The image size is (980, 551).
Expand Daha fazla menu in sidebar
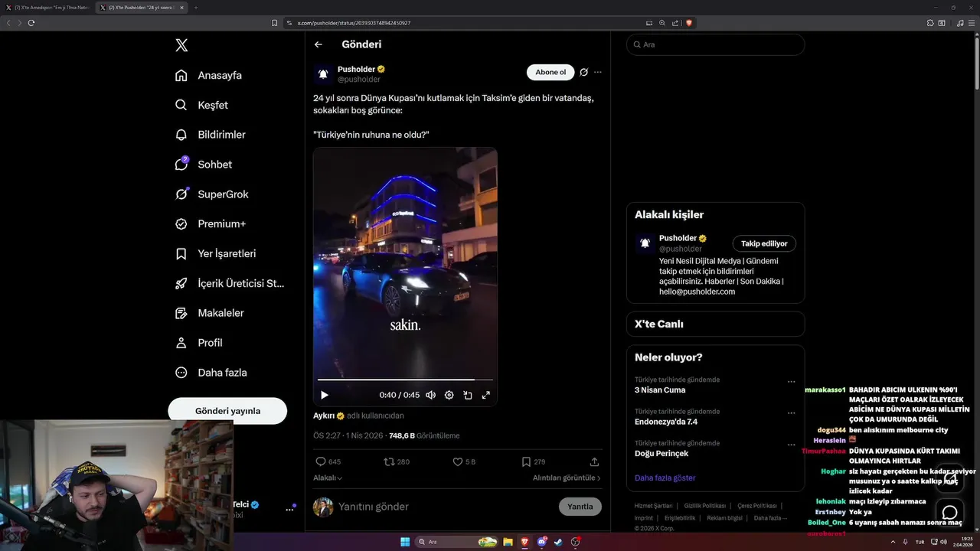[x=211, y=373]
